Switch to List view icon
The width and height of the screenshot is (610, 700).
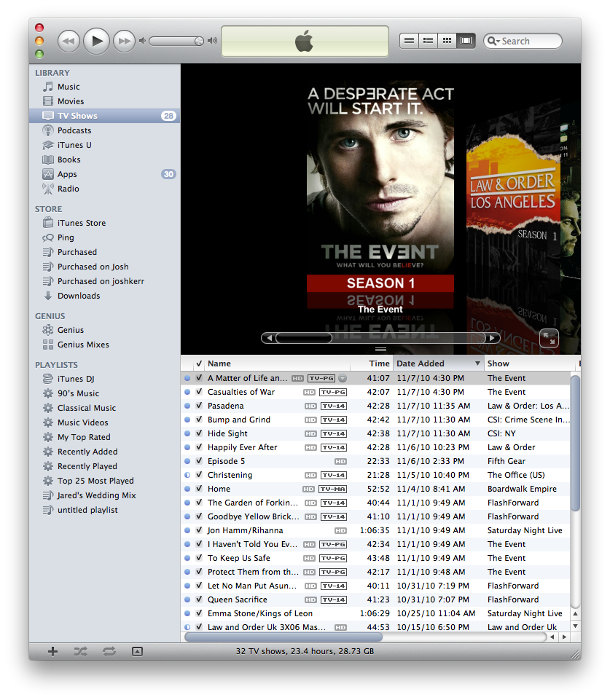[409, 41]
